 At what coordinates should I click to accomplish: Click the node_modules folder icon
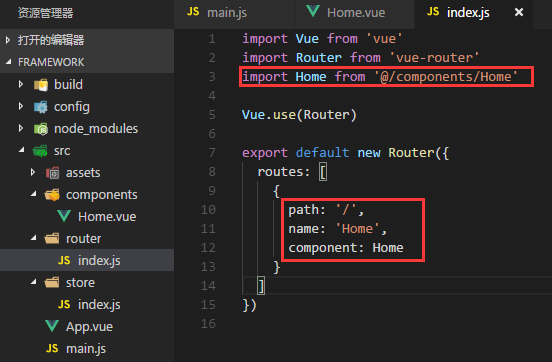(x=41, y=129)
